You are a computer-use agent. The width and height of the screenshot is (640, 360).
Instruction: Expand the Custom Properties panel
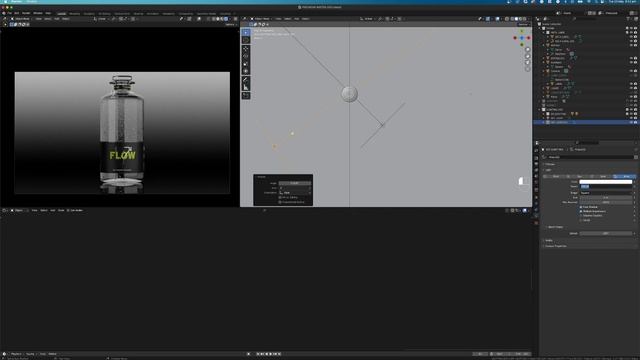click(555, 246)
